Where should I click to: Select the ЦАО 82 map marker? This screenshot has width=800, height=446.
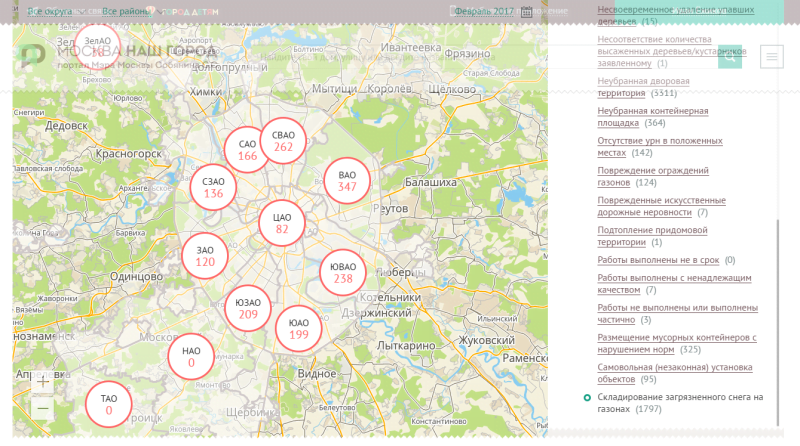pyautogui.click(x=282, y=223)
